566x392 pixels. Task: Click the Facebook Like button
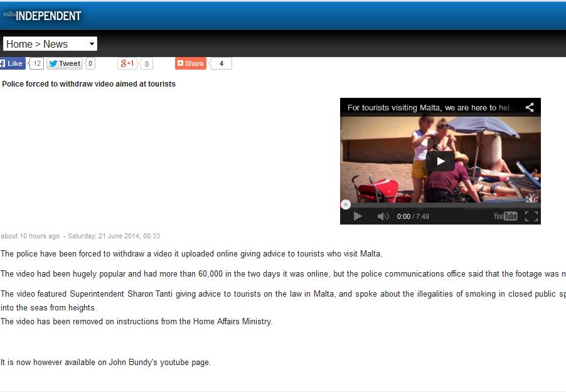coord(12,63)
